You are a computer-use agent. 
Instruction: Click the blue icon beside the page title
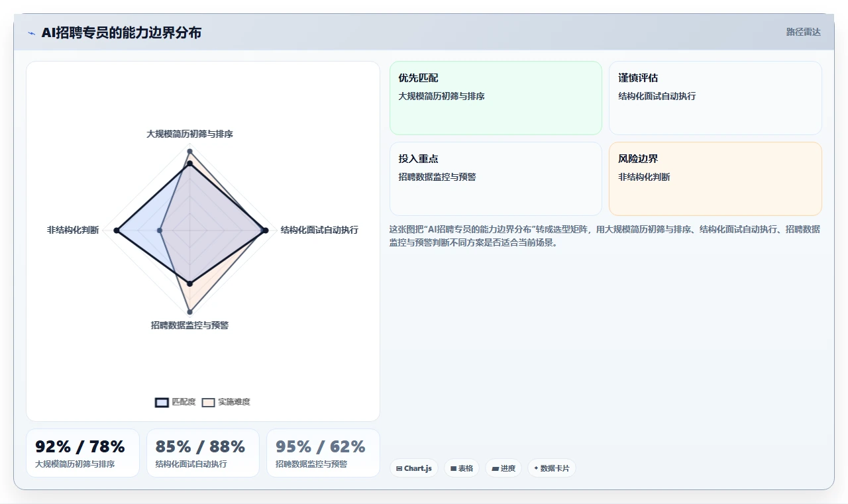[x=31, y=33]
